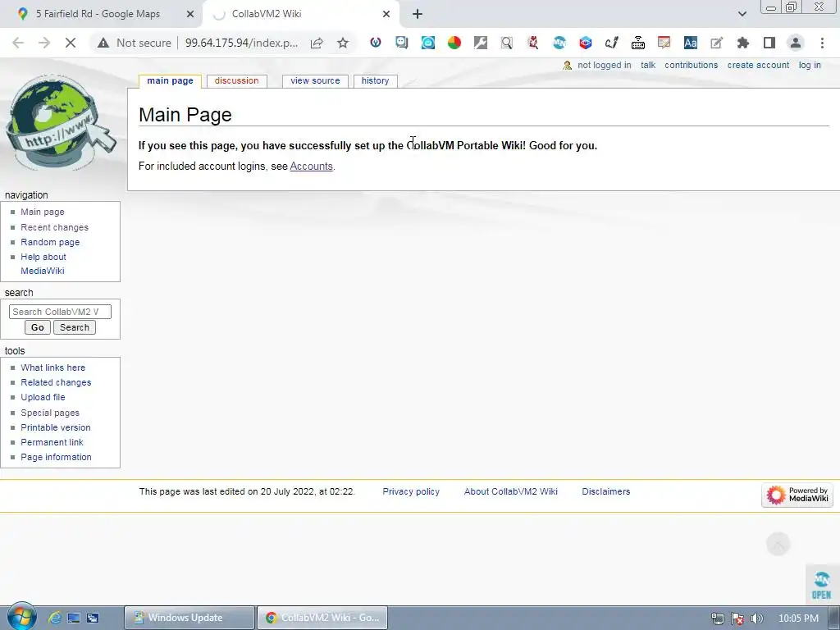Open Permanent link
The image size is (840, 630).
(x=52, y=442)
